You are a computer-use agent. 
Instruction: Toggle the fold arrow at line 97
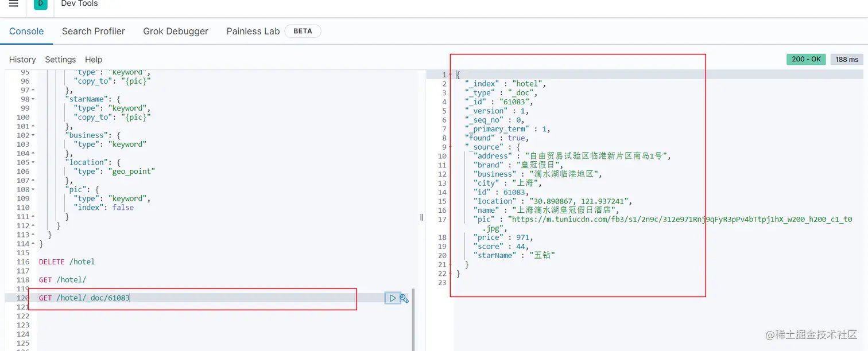click(x=33, y=90)
